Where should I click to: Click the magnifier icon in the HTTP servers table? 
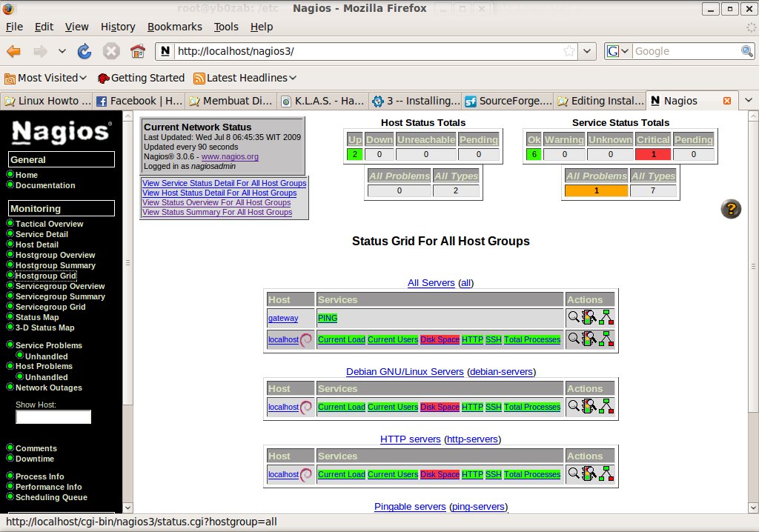click(x=574, y=474)
